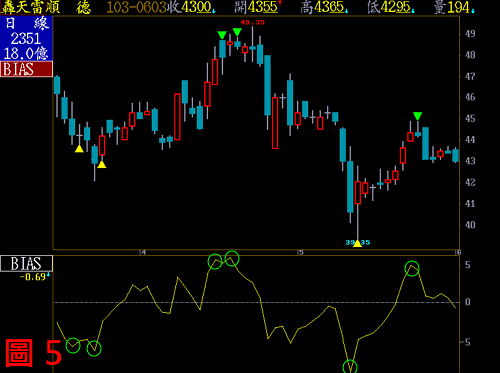Click the red 49.35 high price label
This screenshot has height=373, width=500.
point(252,22)
